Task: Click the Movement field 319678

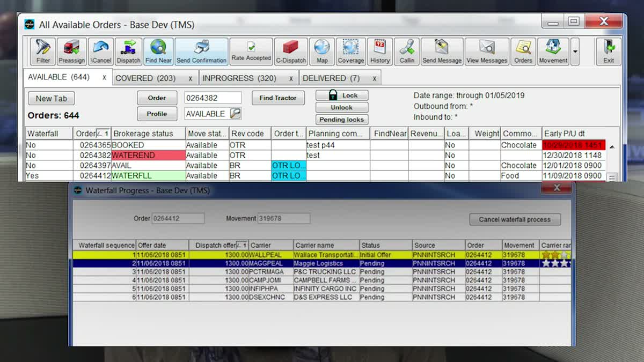Action: pyautogui.click(x=283, y=218)
